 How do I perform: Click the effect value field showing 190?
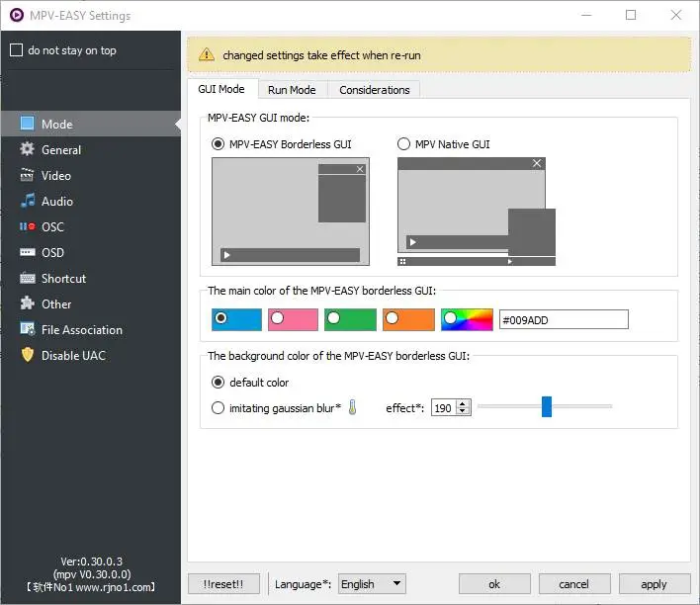[x=444, y=407]
